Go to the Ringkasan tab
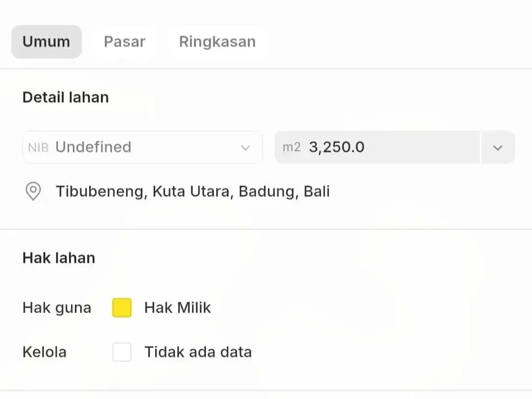This screenshot has width=532, height=399. [x=218, y=42]
